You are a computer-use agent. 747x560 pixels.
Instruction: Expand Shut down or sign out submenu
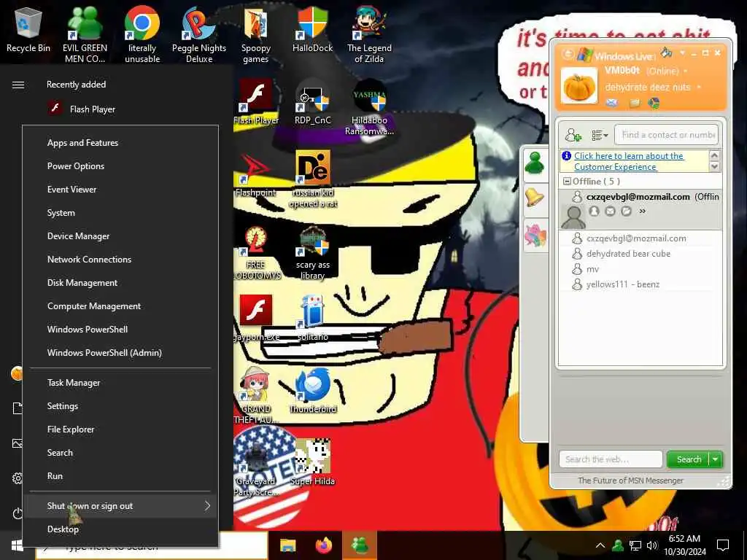pyautogui.click(x=120, y=506)
